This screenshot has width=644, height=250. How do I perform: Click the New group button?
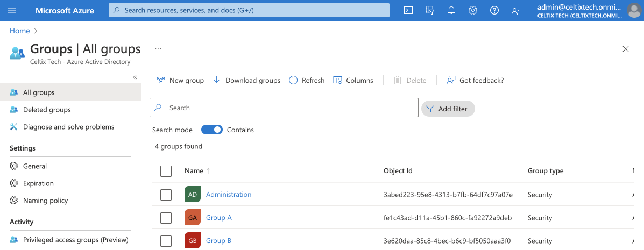(x=180, y=80)
